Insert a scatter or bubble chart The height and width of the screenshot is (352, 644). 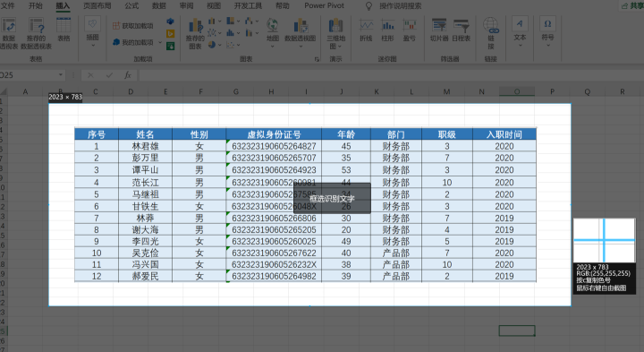pyautogui.click(x=231, y=45)
